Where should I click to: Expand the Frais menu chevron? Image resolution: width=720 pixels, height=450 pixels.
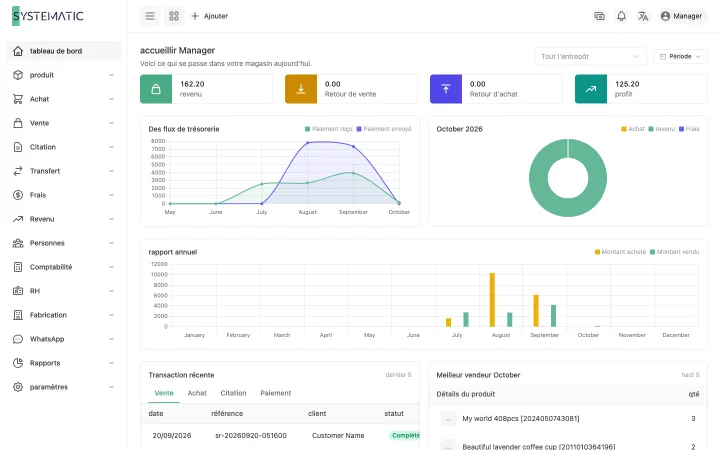pos(111,195)
